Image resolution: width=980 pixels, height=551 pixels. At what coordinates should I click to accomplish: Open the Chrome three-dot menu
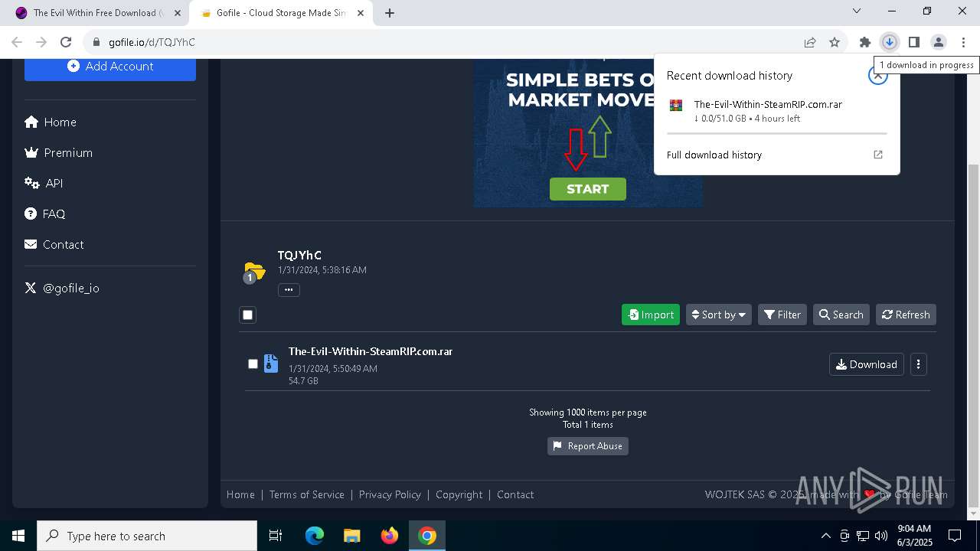[x=963, y=42]
